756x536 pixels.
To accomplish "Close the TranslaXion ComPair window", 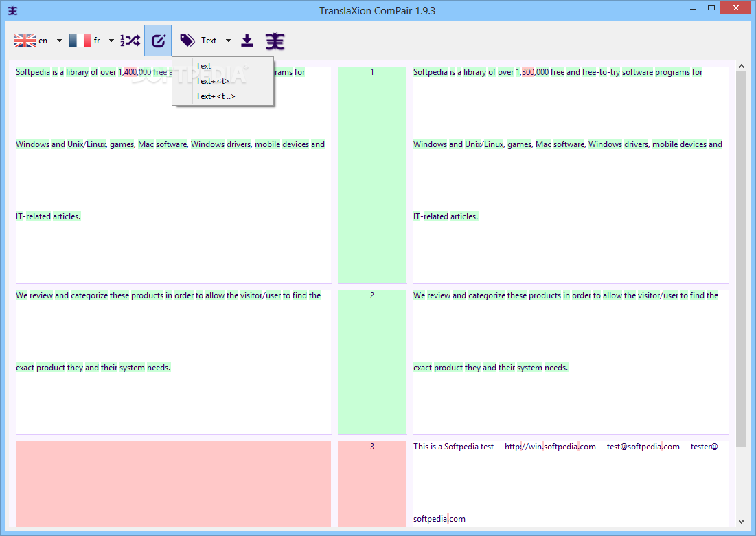I will click(736, 8).
